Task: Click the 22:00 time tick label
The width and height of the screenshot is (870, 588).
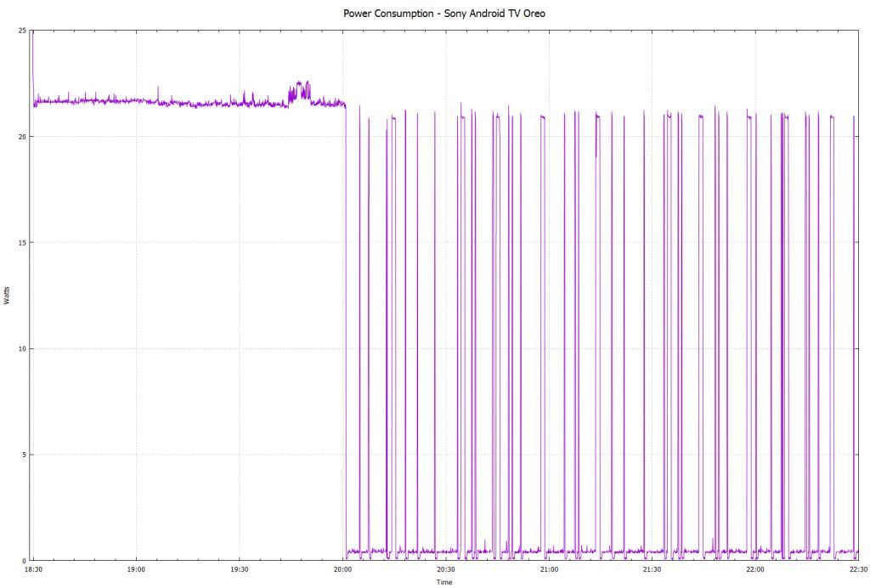Action: [x=754, y=569]
